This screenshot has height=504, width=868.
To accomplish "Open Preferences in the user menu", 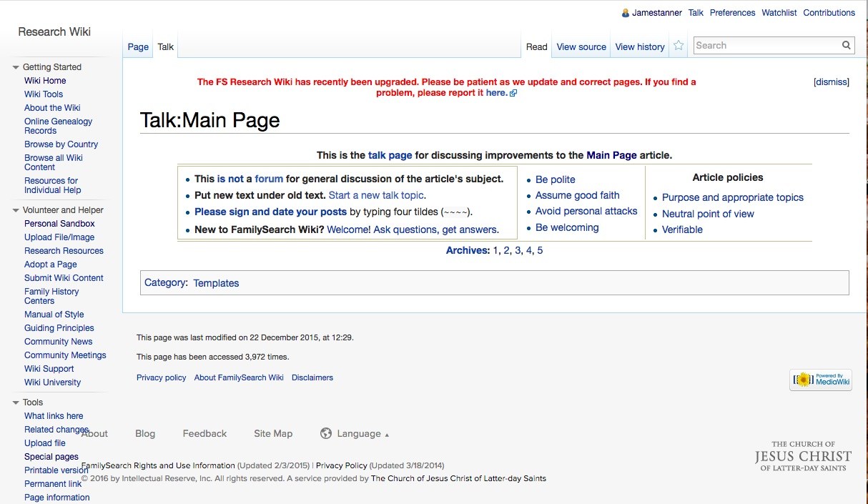I will click(x=732, y=13).
